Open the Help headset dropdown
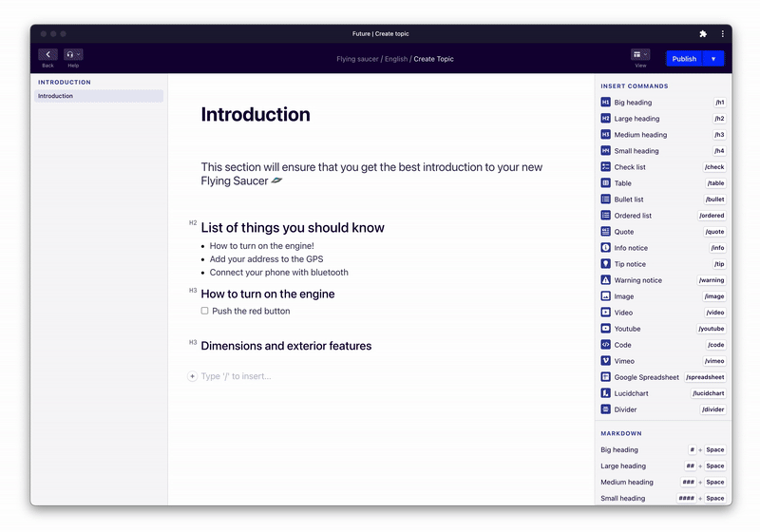Viewport: 760px width, 532px height. pos(73,54)
